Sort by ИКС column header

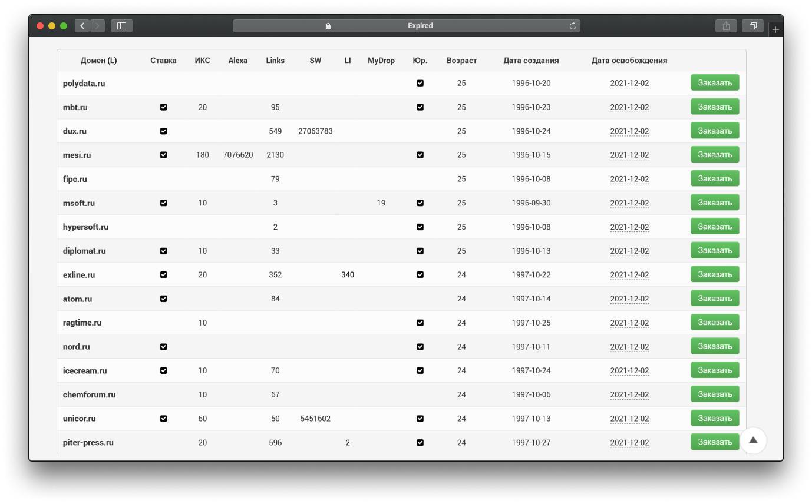pos(202,61)
